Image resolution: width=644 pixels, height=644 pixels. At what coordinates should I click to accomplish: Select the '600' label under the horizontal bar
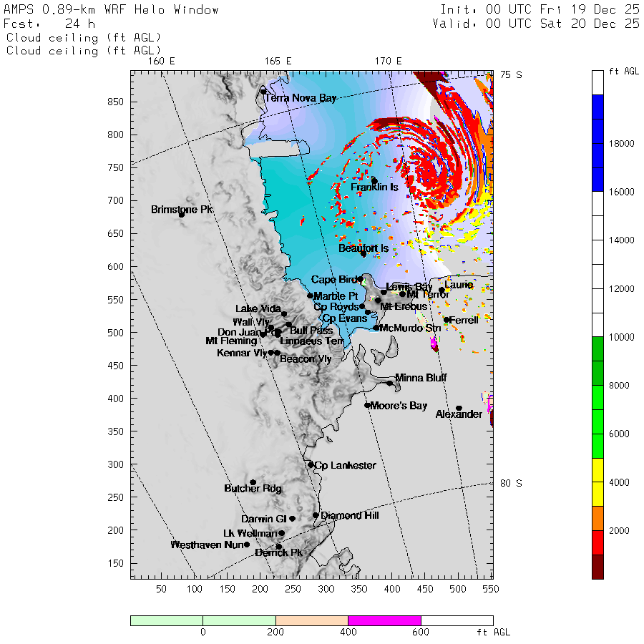click(421, 632)
